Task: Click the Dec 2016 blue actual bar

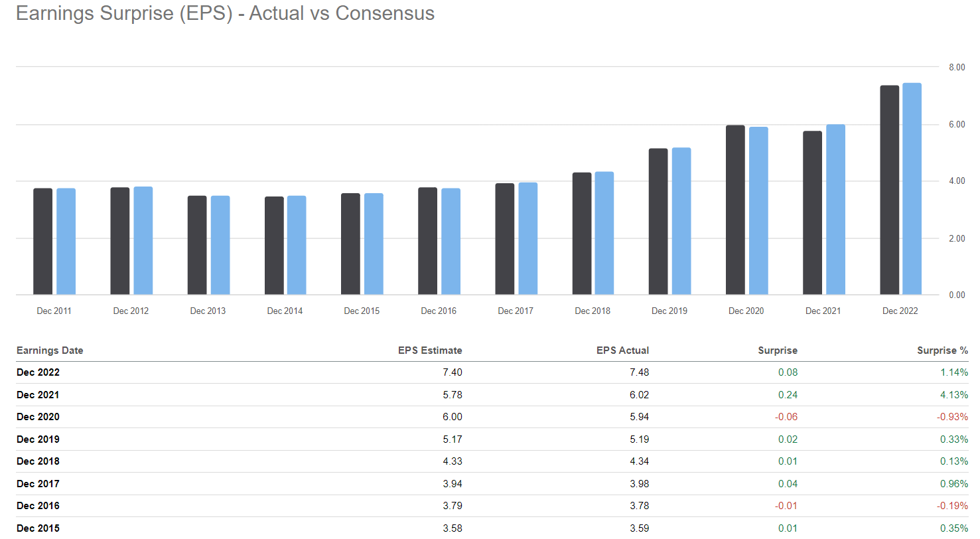Action: tap(451, 242)
